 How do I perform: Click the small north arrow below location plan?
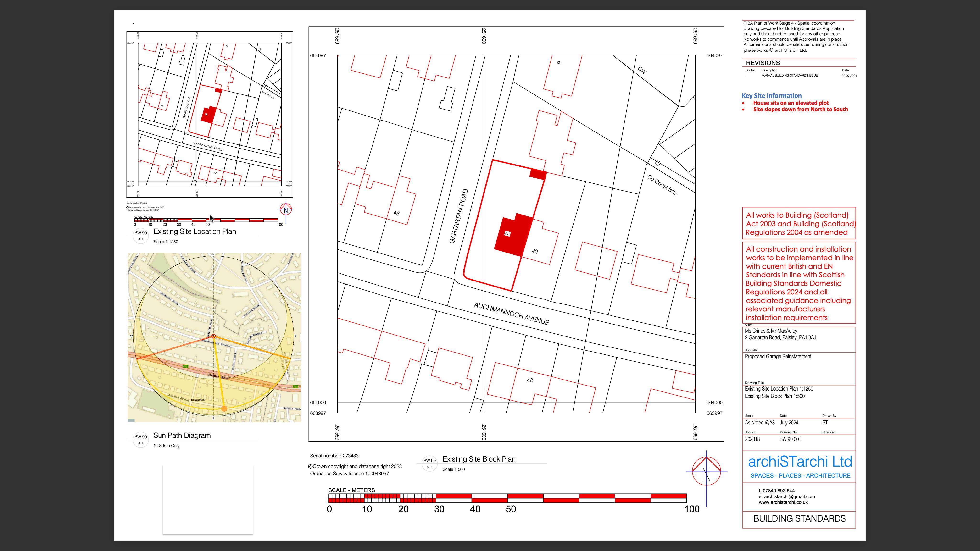click(286, 209)
